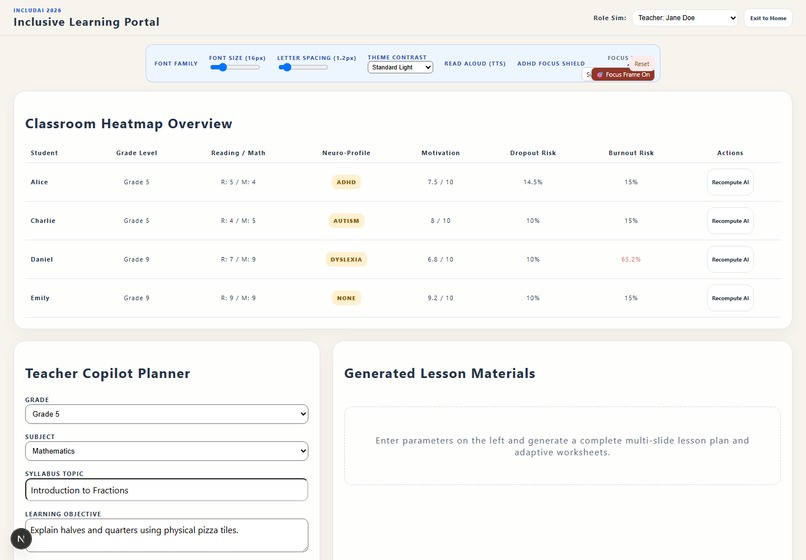Adjust the Letter Spacing slider

(x=302, y=67)
